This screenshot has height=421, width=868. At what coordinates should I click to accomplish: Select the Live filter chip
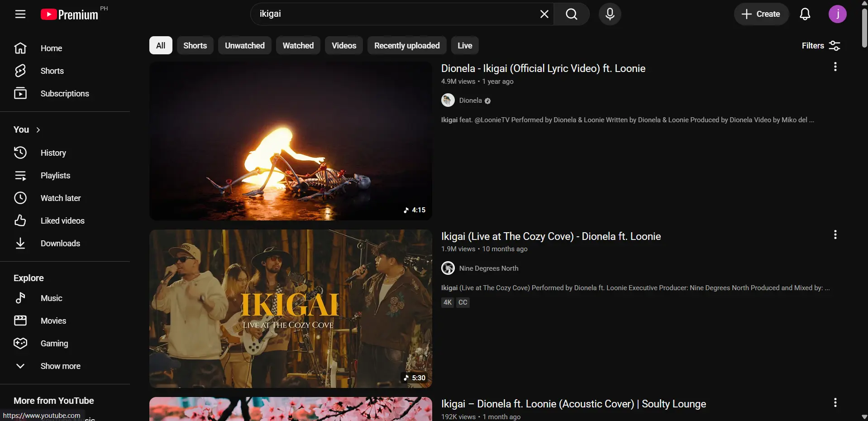click(x=465, y=45)
